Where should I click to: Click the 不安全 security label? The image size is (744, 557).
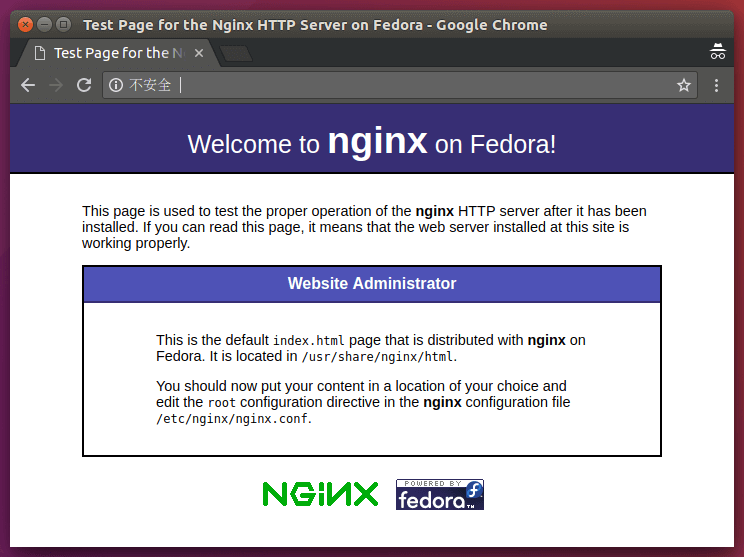pos(150,85)
